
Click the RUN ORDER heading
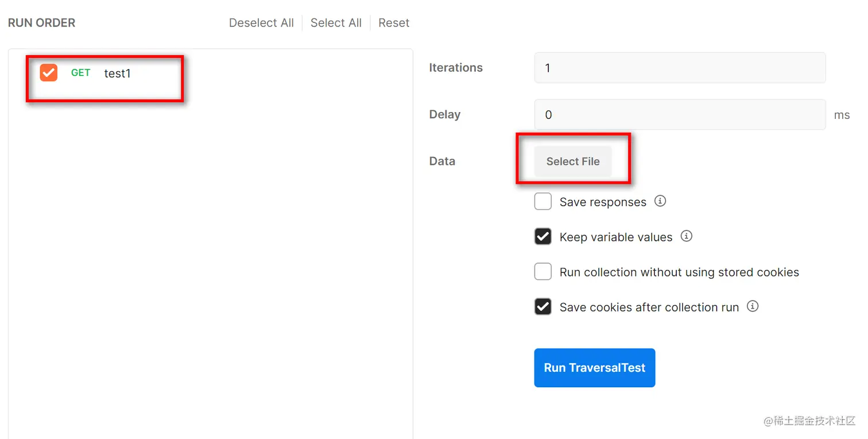pos(41,23)
